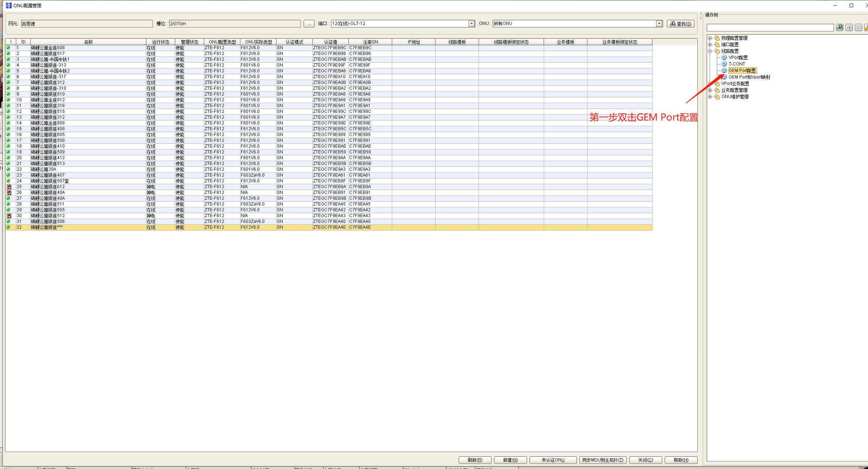Click the 查找 binoculars search button
Viewport: 868px width, 469px height.
680,24
